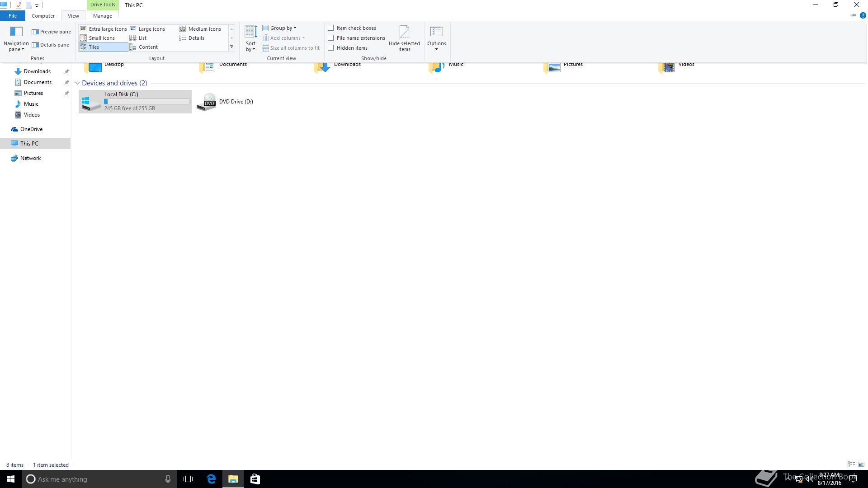This screenshot has height=488, width=868.
Task: Collapse the Devices and drives section
Action: click(77, 83)
